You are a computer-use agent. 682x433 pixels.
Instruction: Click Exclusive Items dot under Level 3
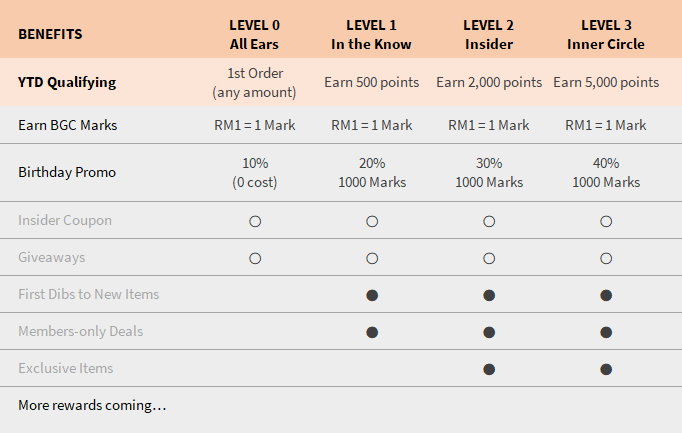click(606, 369)
